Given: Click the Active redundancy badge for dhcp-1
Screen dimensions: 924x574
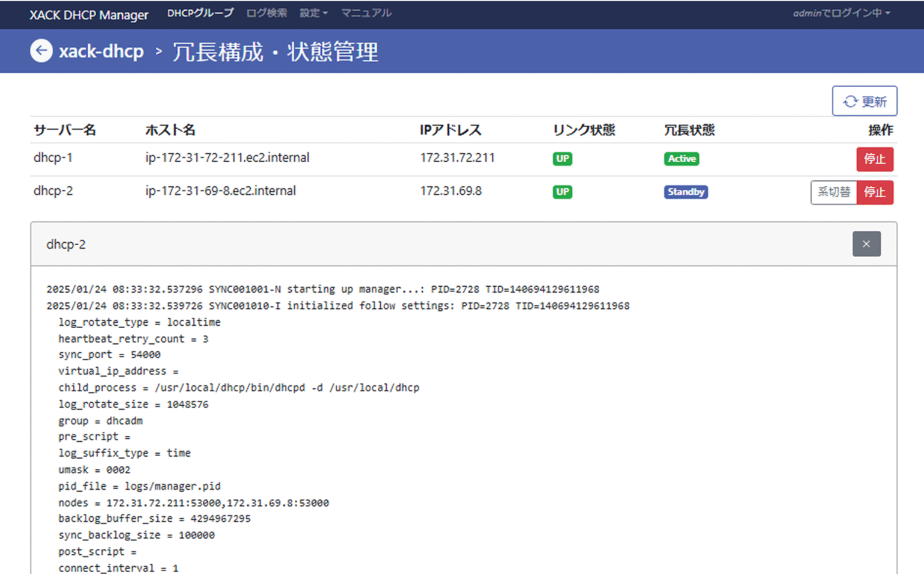Looking at the screenshot, I should click(681, 159).
